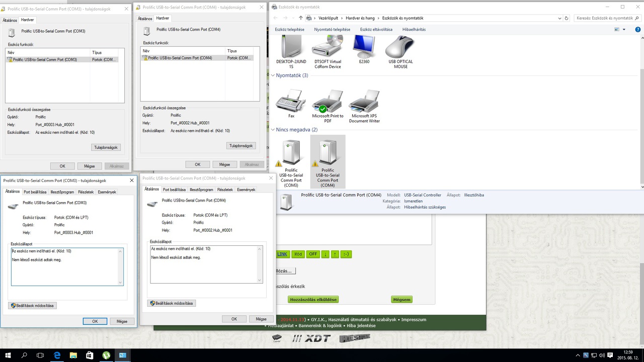
Task: Open Port beállítása tab in lower COM3 dialog
Action: [35, 192]
